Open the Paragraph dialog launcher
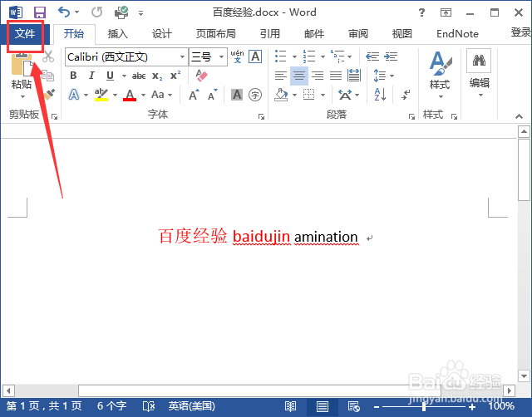This screenshot has height=417, width=532. [411, 117]
